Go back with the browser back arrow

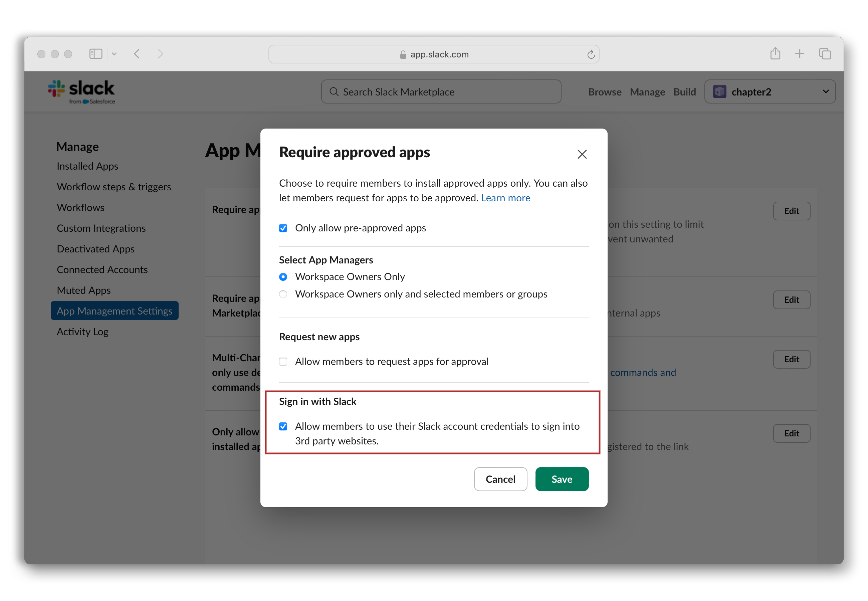[137, 54]
